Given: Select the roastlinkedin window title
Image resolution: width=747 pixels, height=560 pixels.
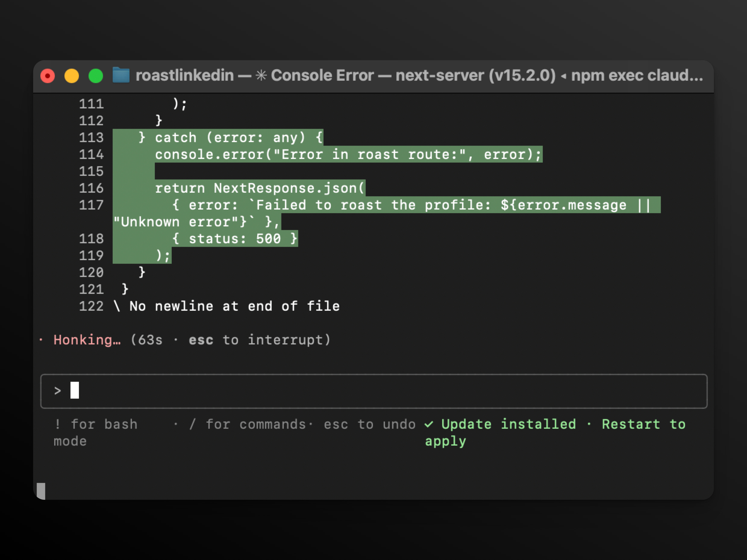Looking at the screenshot, I should point(186,76).
